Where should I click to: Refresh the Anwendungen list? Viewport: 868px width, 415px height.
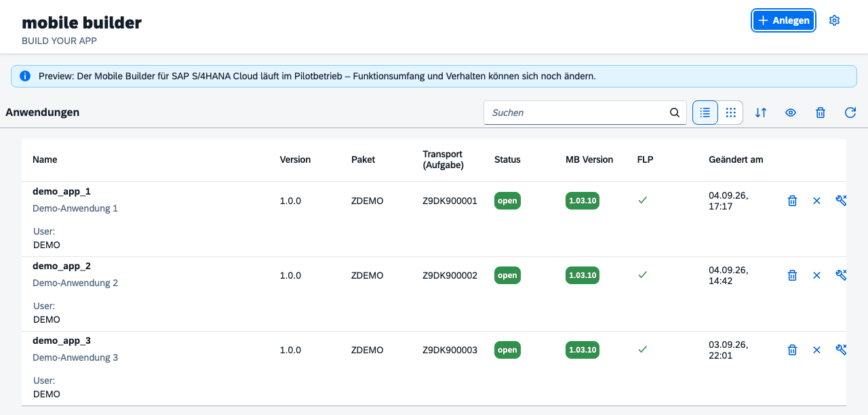(x=850, y=113)
